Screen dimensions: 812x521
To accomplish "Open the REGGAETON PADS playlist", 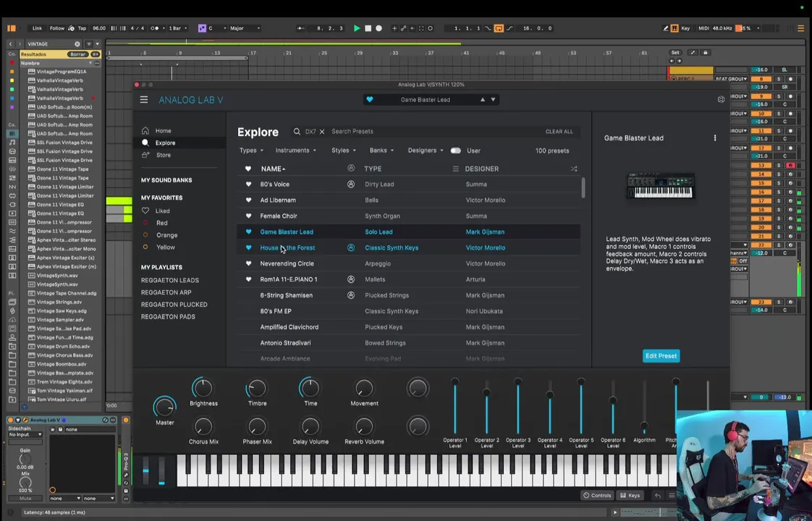I will point(168,317).
